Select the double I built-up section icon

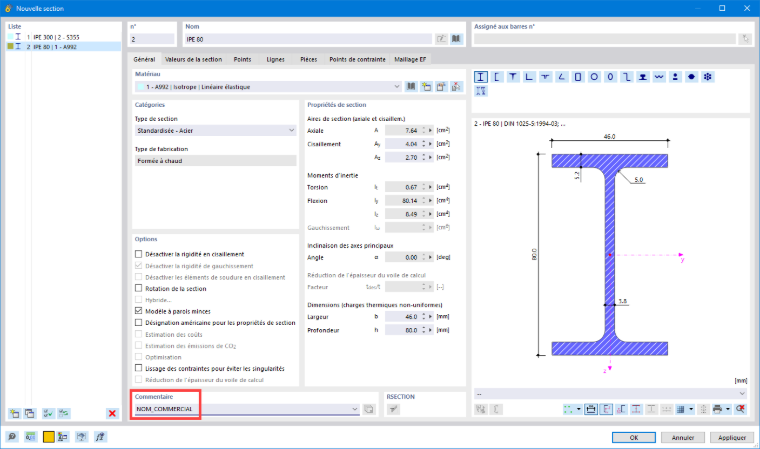pos(480,91)
